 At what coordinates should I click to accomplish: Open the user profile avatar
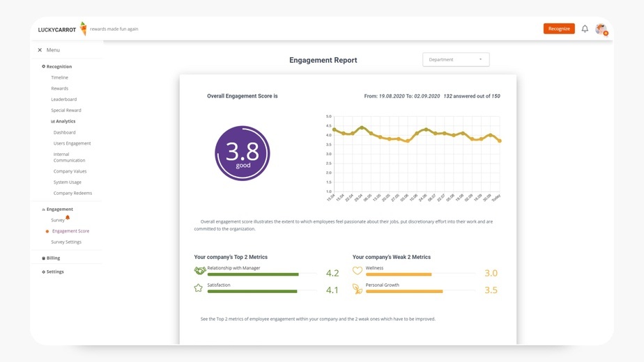tap(601, 29)
